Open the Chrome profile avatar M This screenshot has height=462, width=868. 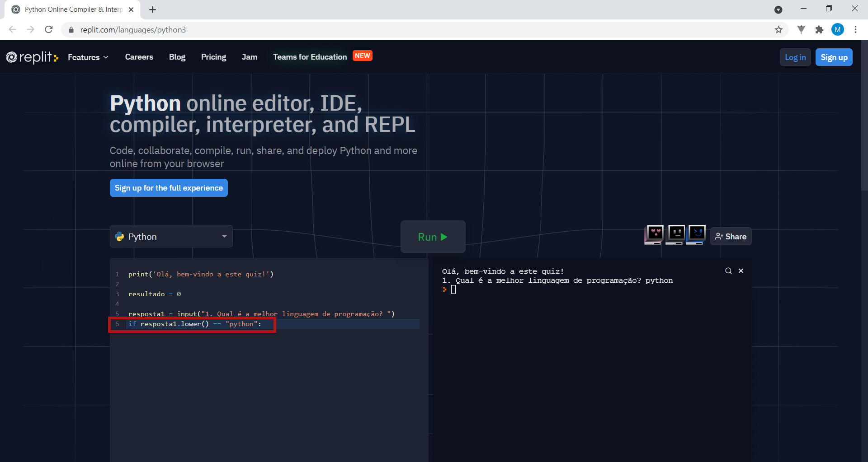(838, 30)
